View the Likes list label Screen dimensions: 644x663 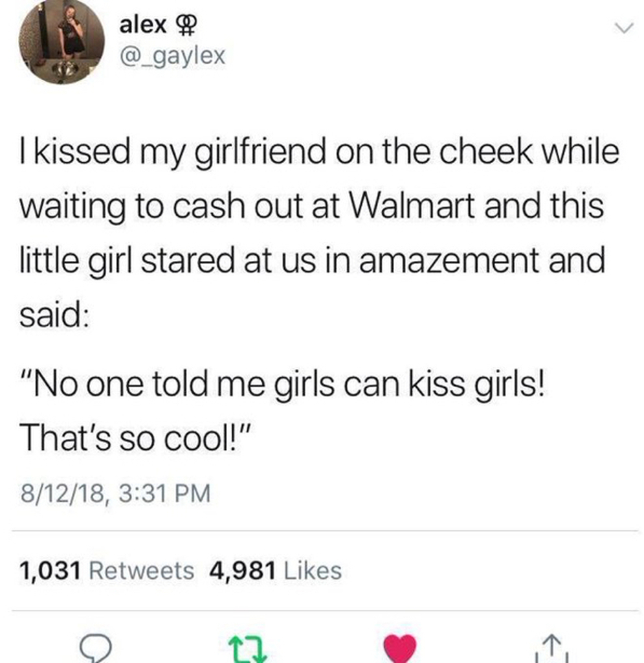pos(313,570)
